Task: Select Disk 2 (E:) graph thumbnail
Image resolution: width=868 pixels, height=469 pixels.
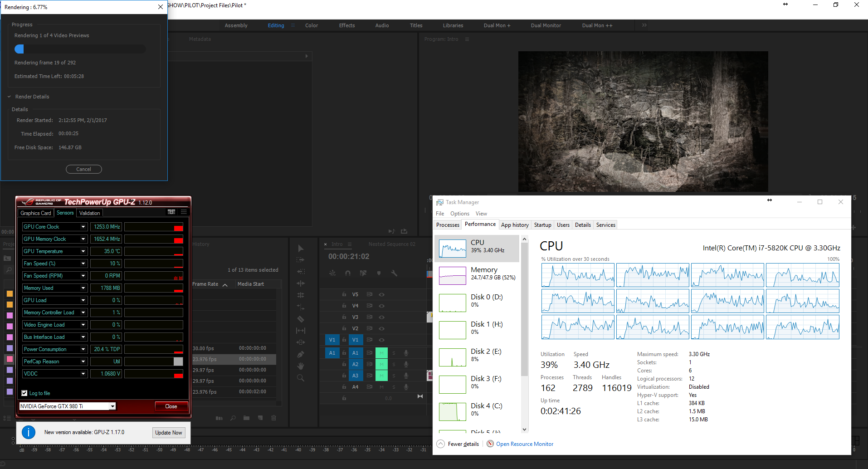Action: point(452,357)
